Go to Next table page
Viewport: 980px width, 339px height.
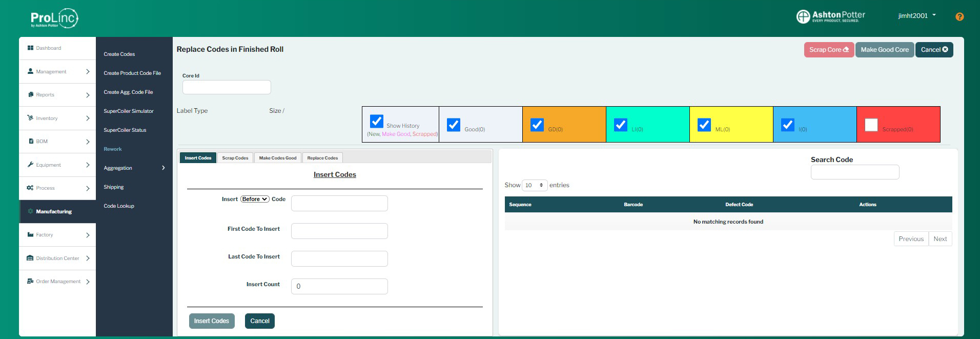[x=940, y=239]
